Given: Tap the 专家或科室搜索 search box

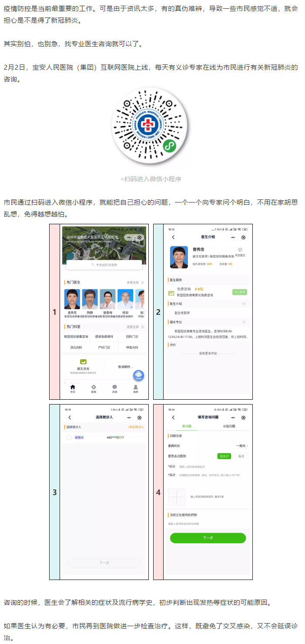Looking at the screenshot, I should click(104, 264).
